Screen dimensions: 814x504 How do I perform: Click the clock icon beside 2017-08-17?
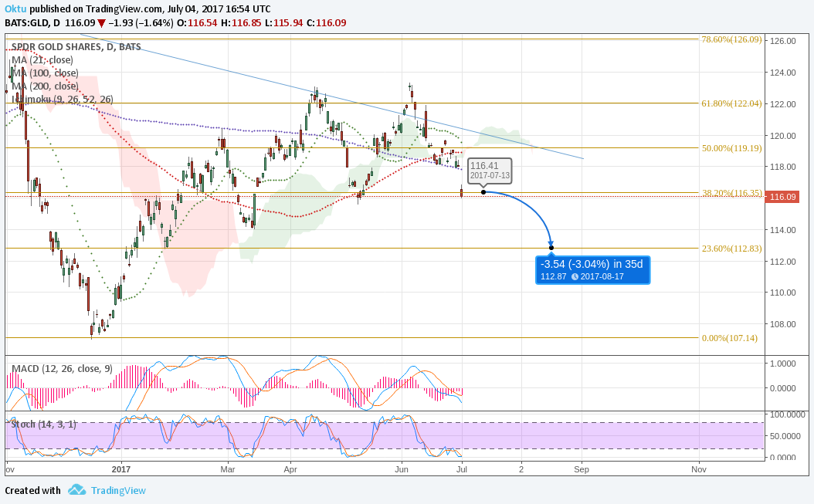pyautogui.click(x=575, y=276)
